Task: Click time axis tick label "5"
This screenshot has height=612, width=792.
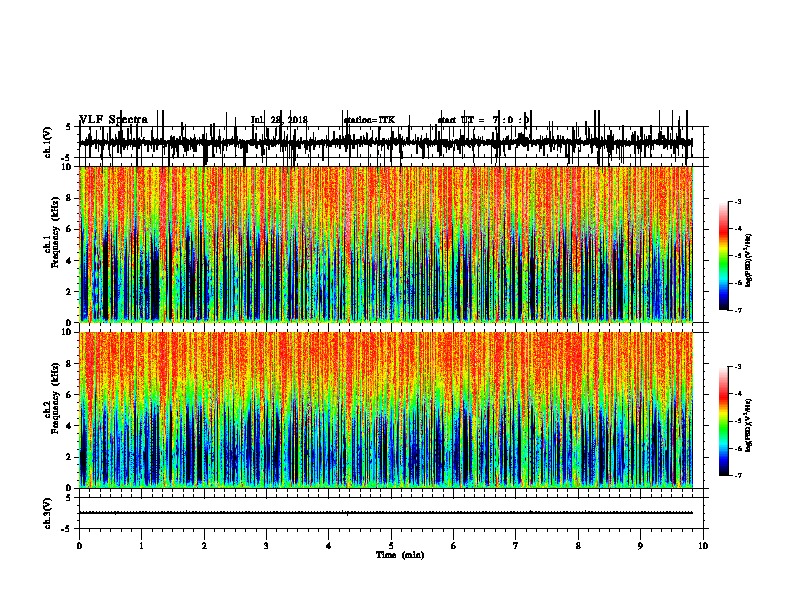Action: coord(391,546)
